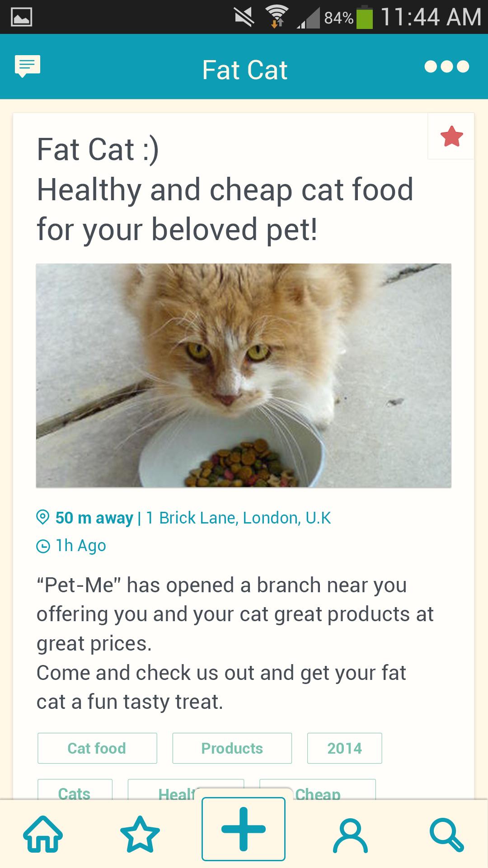Tap the search magnifier icon
The height and width of the screenshot is (868, 488).
tap(446, 835)
